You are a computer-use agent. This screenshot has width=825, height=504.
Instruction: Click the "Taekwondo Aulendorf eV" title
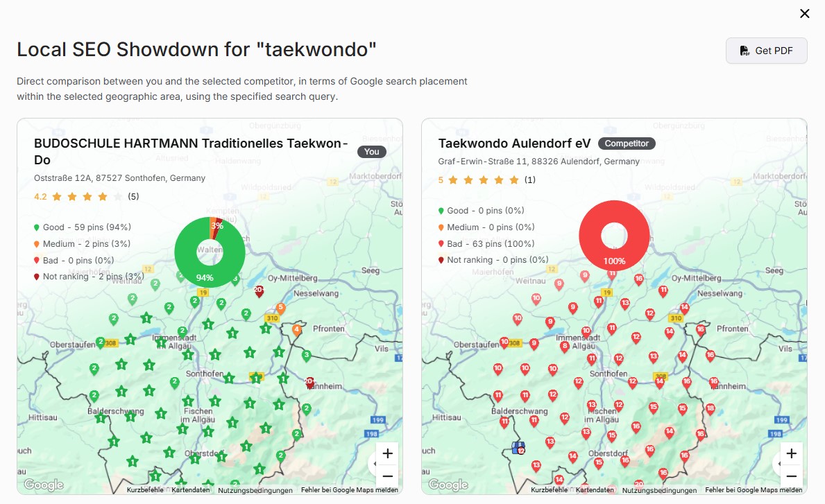(x=515, y=144)
